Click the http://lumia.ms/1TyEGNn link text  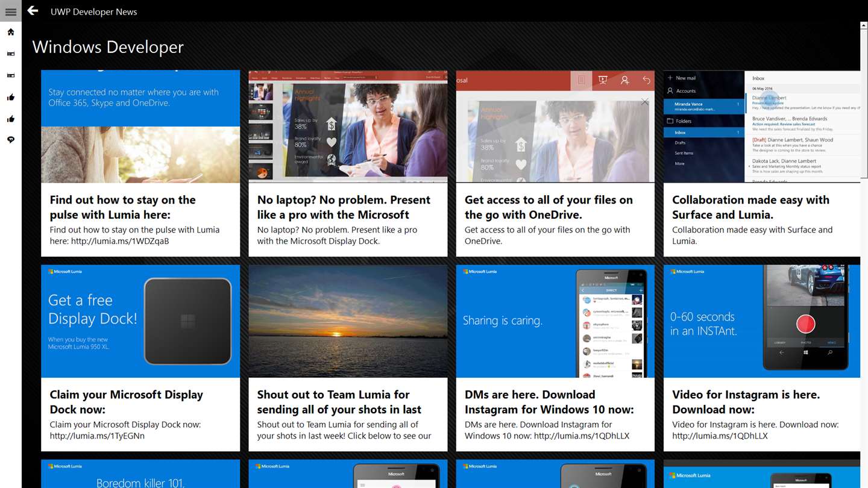click(x=97, y=436)
